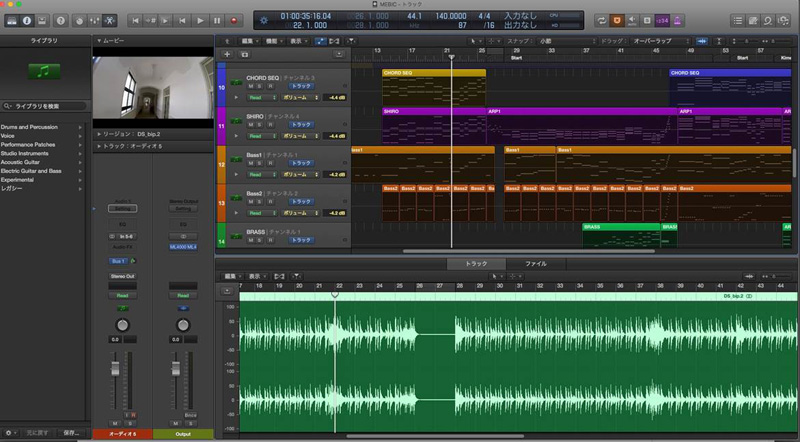Open left-click pointer tool menu
800x442 pixels.
coord(475,41)
